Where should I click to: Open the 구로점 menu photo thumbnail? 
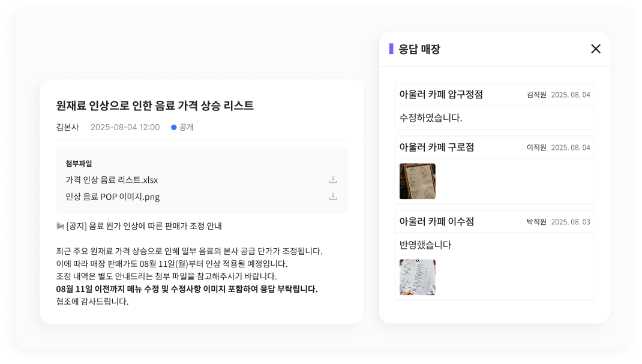point(417,181)
